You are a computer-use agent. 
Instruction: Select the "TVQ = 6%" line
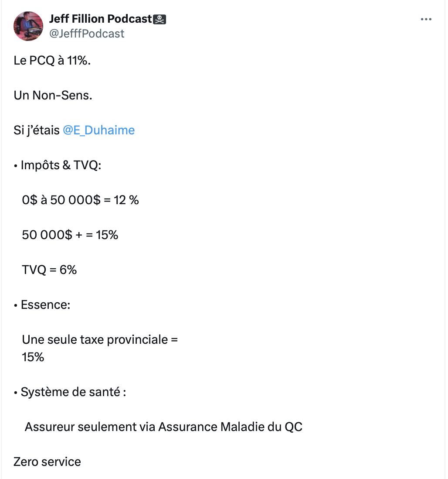pyautogui.click(x=49, y=270)
